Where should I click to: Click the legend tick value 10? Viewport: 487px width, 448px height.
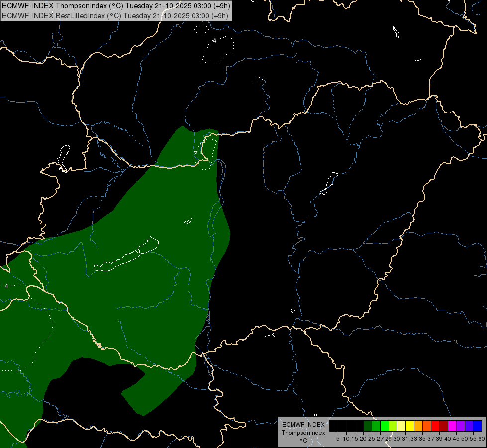[346, 439]
